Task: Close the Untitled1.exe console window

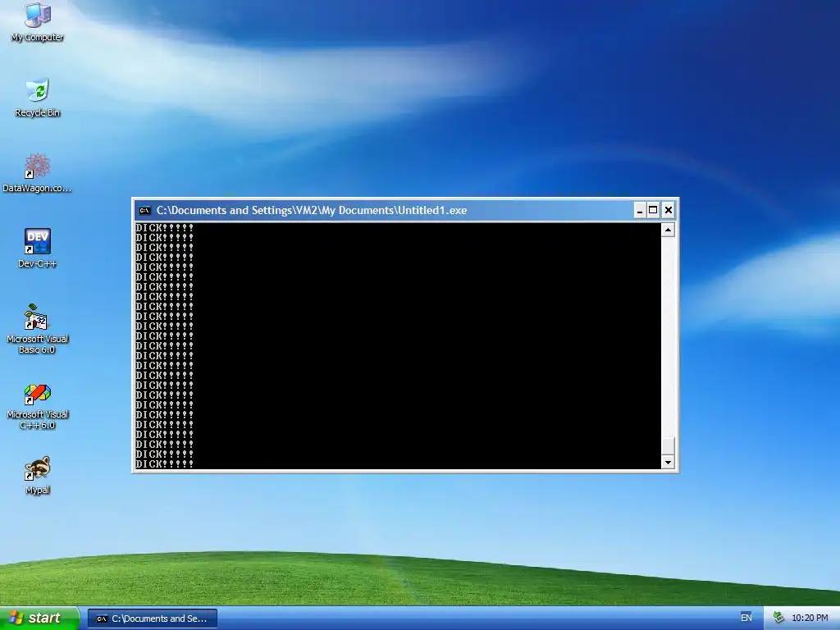Action: coord(668,211)
